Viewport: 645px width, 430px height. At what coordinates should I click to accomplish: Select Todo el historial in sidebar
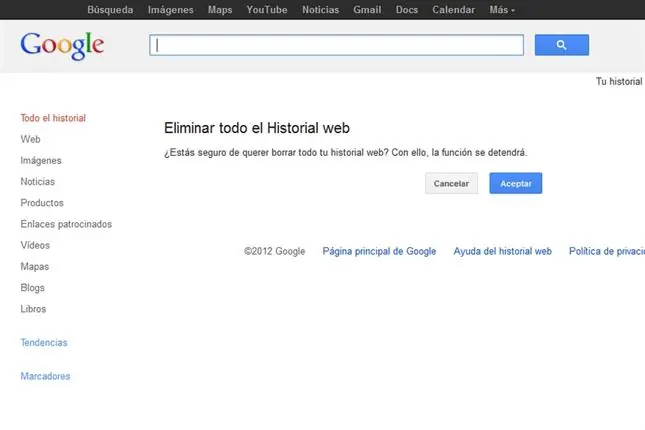(53, 118)
